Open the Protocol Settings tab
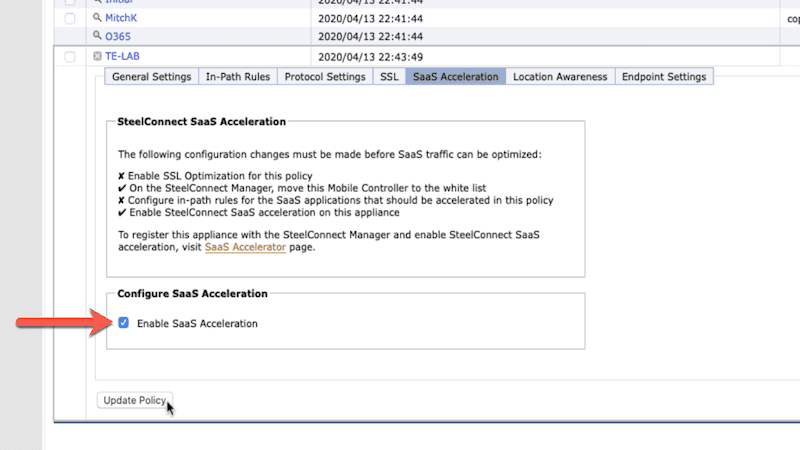 325,77
